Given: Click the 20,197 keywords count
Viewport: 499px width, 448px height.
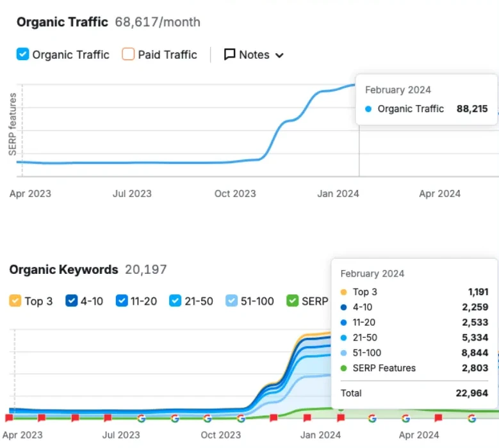Looking at the screenshot, I should click(146, 269).
